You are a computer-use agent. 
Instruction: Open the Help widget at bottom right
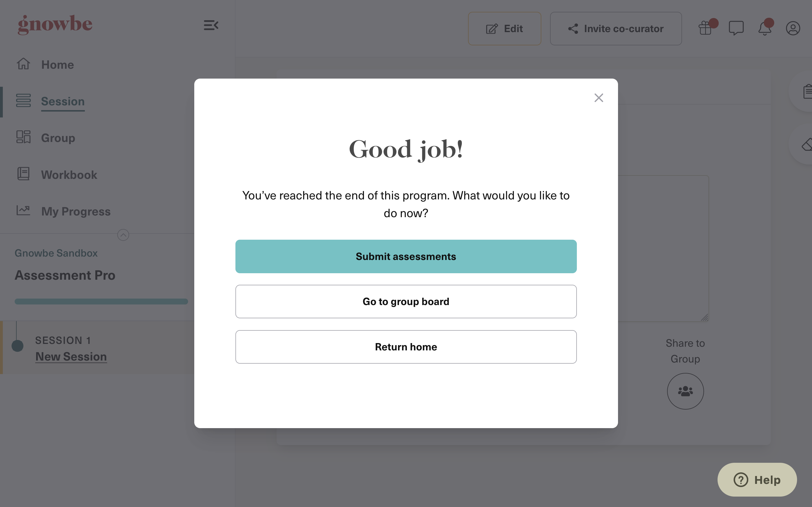tap(757, 479)
